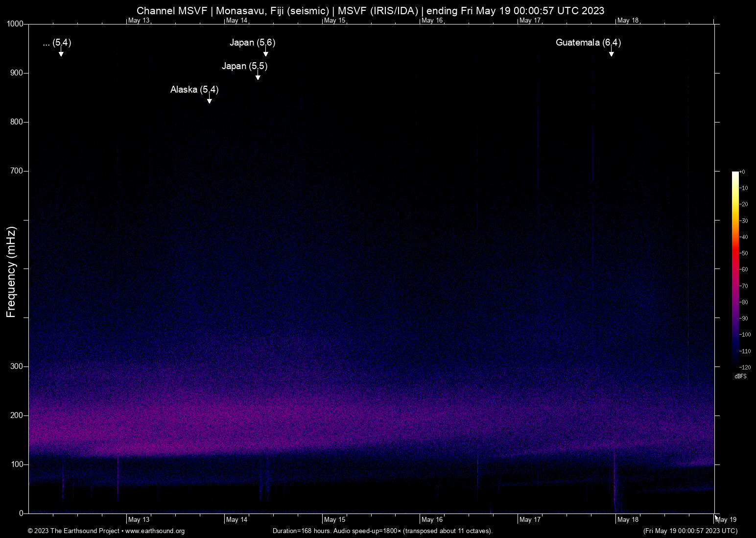The width and height of the screenshot is (756, 538).
Task: Click the "© 2023 The Earthsound Project" footer text
Action: coord(73,531)
